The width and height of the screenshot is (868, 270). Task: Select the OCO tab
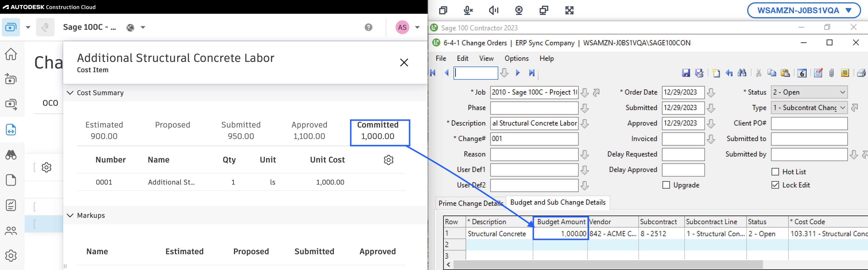click(x=50, y=103)
